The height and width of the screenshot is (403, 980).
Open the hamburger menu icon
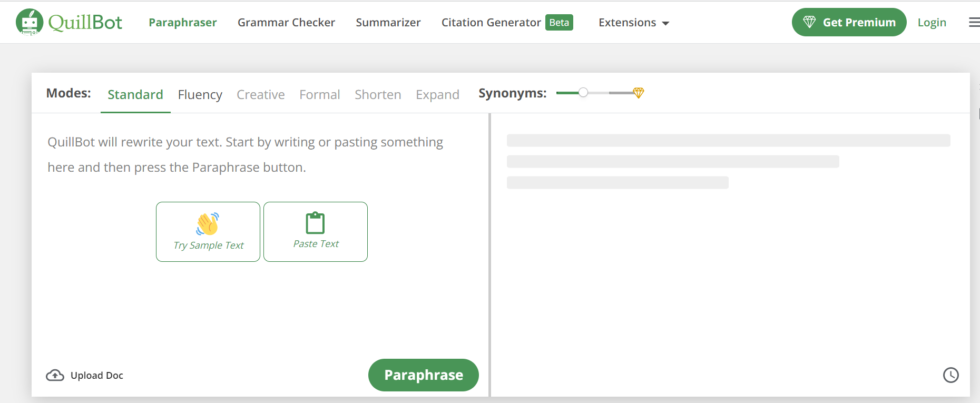[x=974, y=22]
